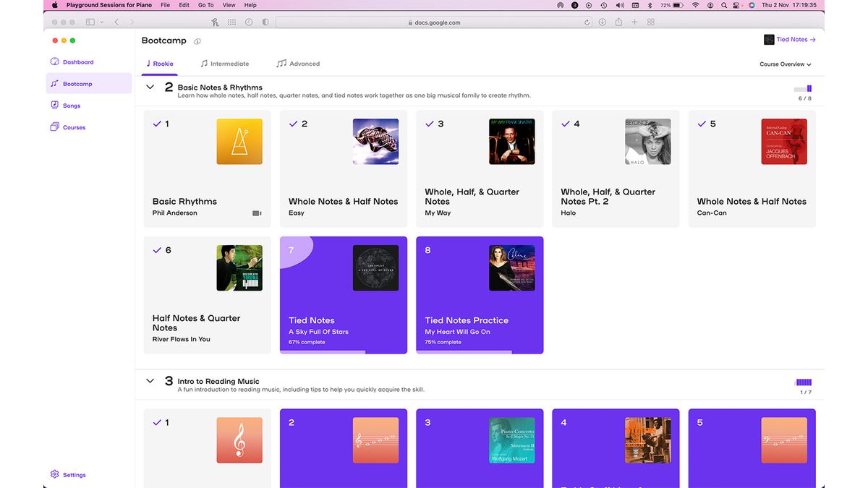Viewport: 868px width, 488px height.
Task: Click the Tied Notes shortcut link
Action: pyautogui.click(x=791, y=40)
